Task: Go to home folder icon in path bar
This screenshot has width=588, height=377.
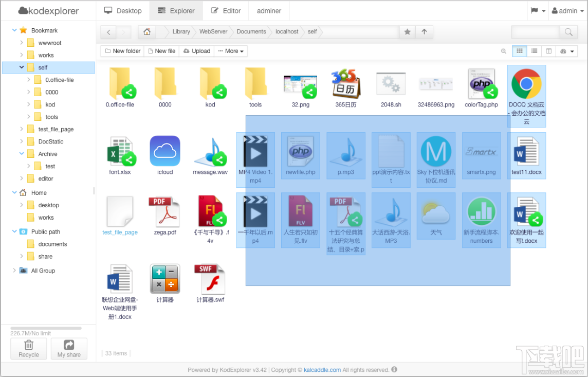Action: (x=147, y=32)
